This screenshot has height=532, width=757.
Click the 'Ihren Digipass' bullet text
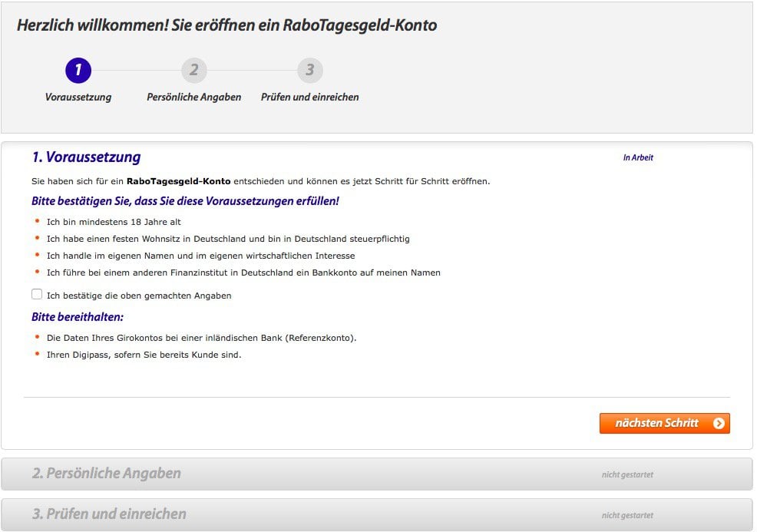coord(144,355)
